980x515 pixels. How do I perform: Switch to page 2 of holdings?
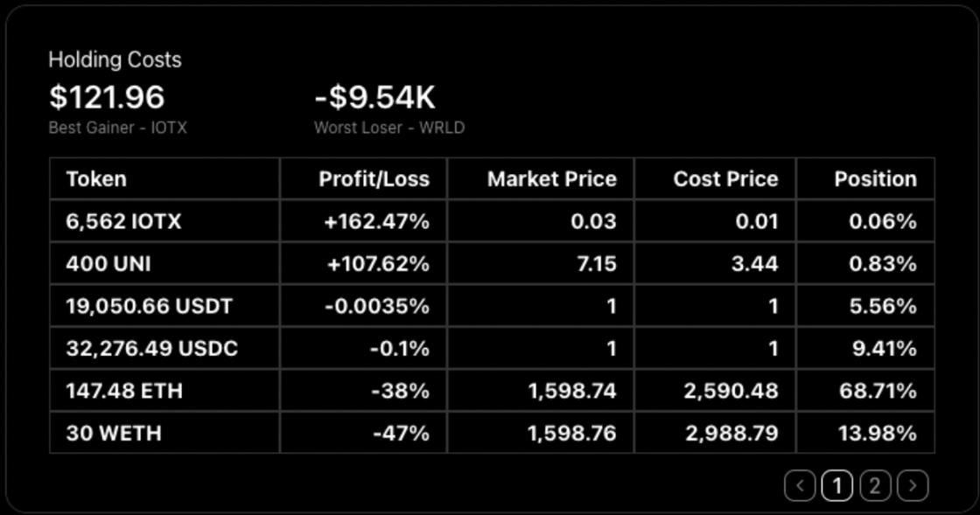(875, 485)
